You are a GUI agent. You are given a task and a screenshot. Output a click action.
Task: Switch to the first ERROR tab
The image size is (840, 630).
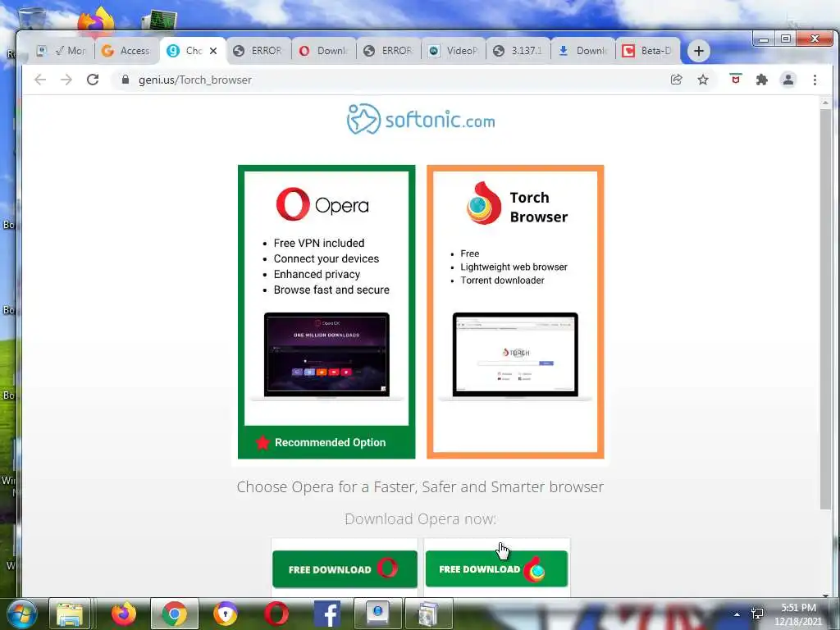[258, 51]
